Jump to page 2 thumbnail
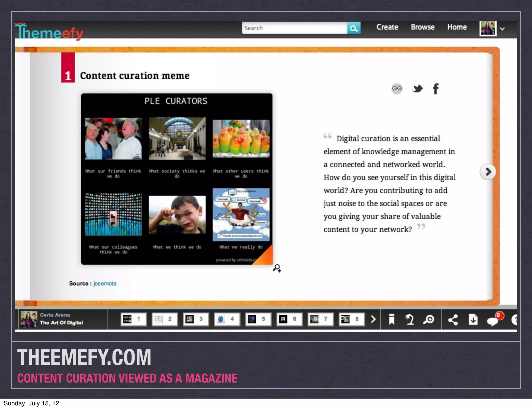532x409 pixels. tap(165, 319)
